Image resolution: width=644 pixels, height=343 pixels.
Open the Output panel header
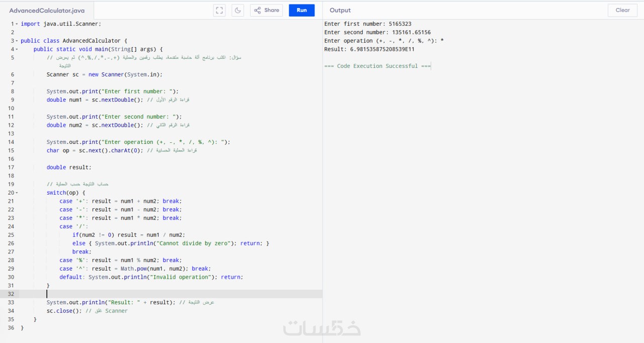tap(340, 10)
